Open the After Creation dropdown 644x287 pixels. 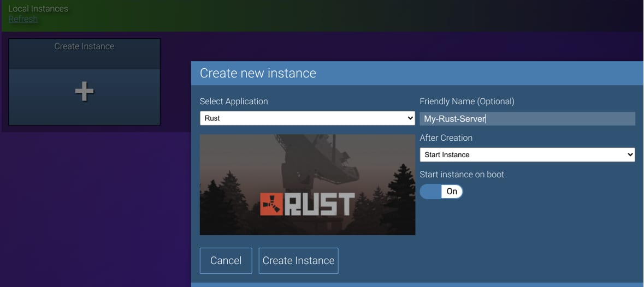[x=527, y=155]
